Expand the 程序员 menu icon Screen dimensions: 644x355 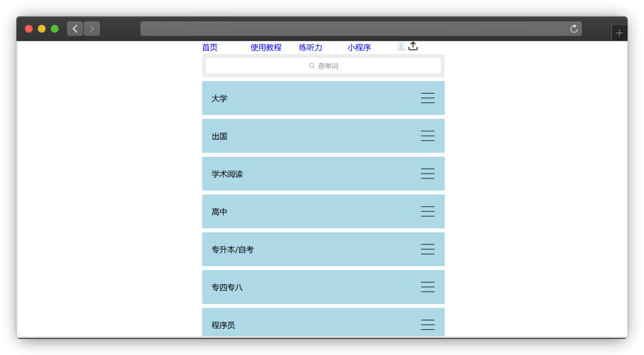point(428,324)
